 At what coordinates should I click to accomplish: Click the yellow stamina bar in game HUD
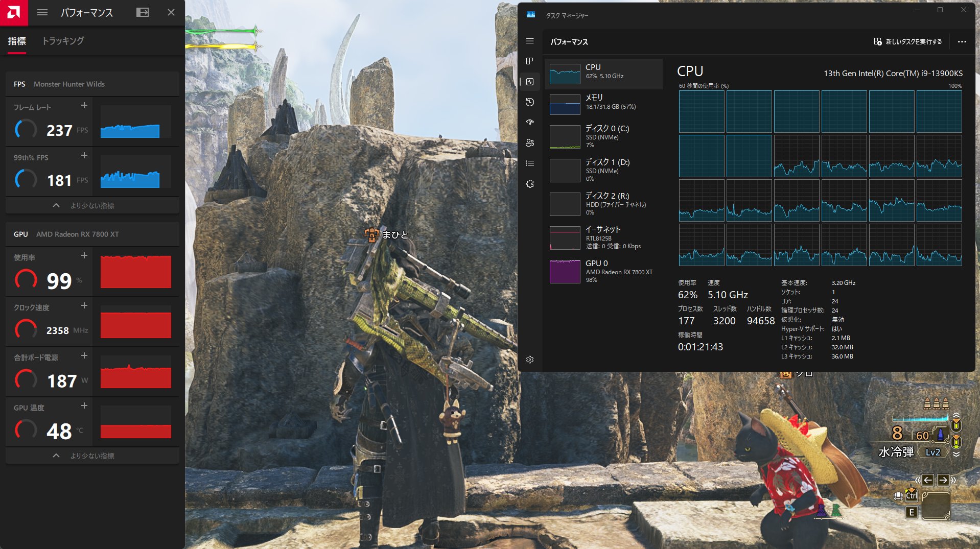223,46
